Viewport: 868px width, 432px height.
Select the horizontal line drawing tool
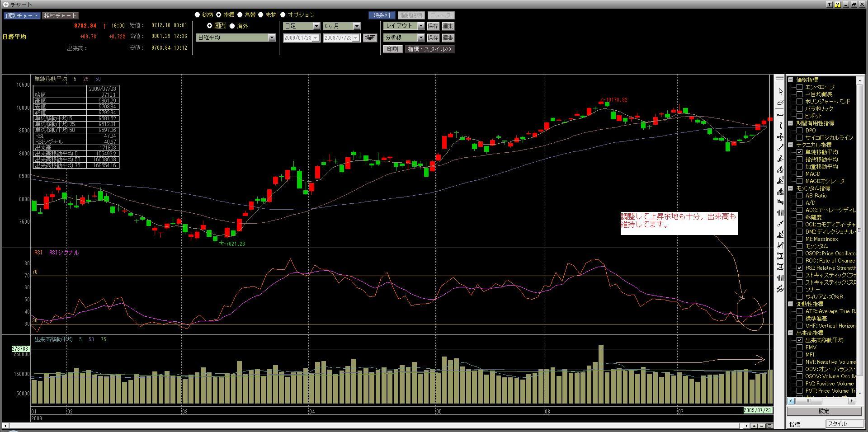[780, 115]
